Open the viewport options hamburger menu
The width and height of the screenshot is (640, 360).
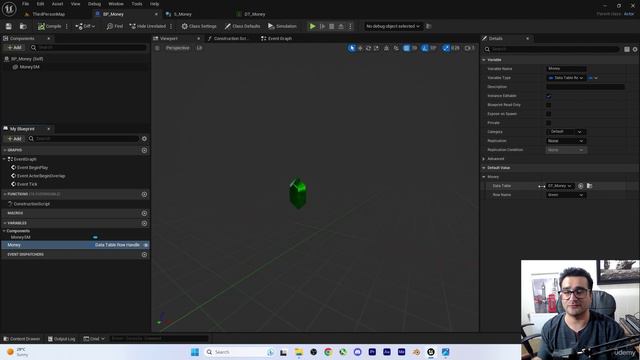click(157, 48)
